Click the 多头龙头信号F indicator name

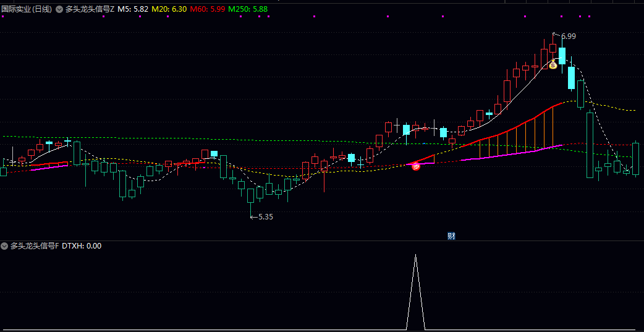pos(35,246)
